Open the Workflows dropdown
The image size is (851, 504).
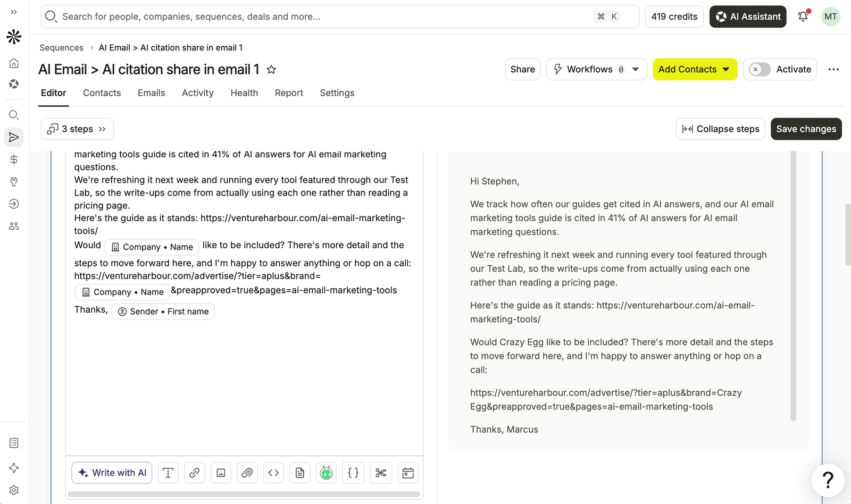(597, 70)
